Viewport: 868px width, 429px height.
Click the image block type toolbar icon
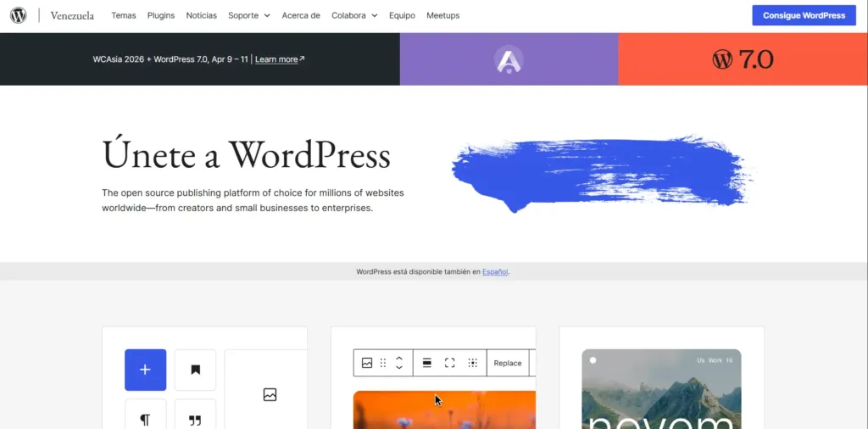pyautogui.click(x=367, y=363)
